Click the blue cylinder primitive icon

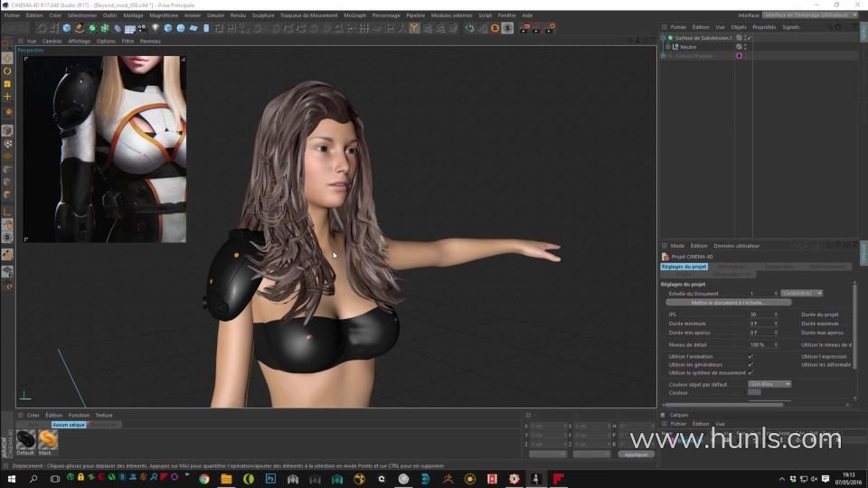click(206, 28)
